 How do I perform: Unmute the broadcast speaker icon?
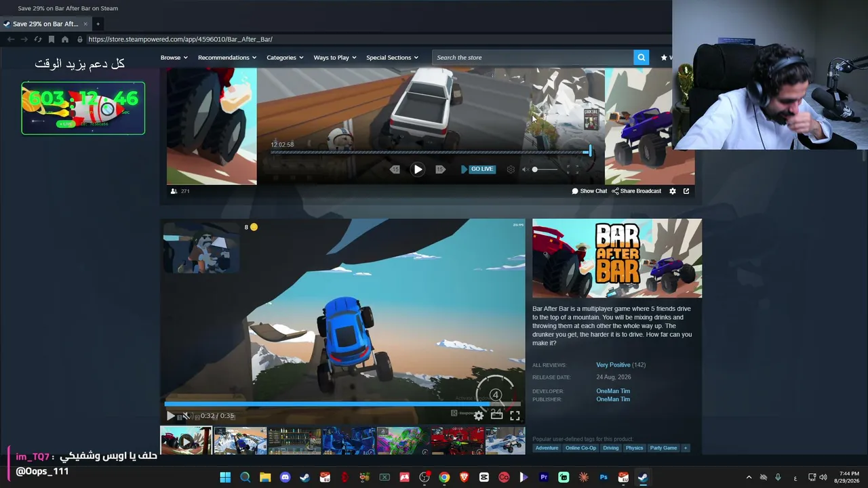[525, 169]
